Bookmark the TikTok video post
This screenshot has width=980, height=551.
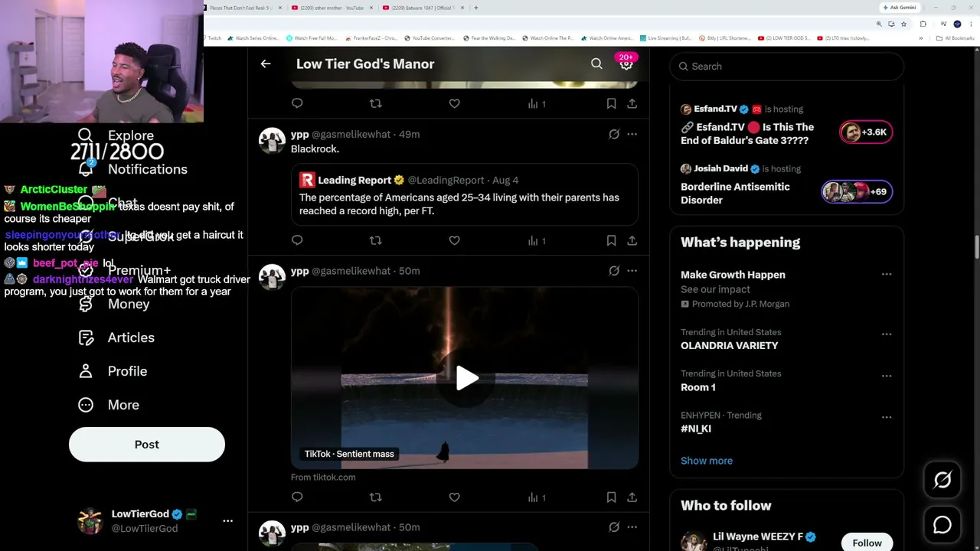click(x=611, y=497)
